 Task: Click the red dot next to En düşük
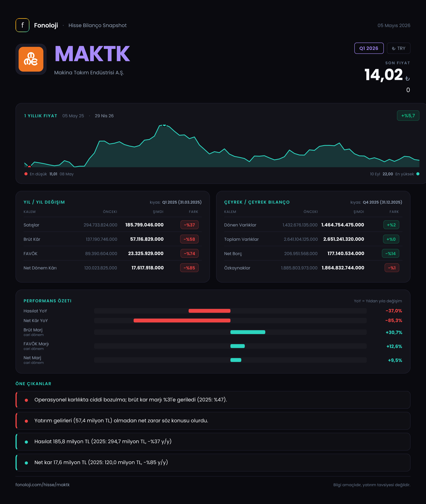26,174
